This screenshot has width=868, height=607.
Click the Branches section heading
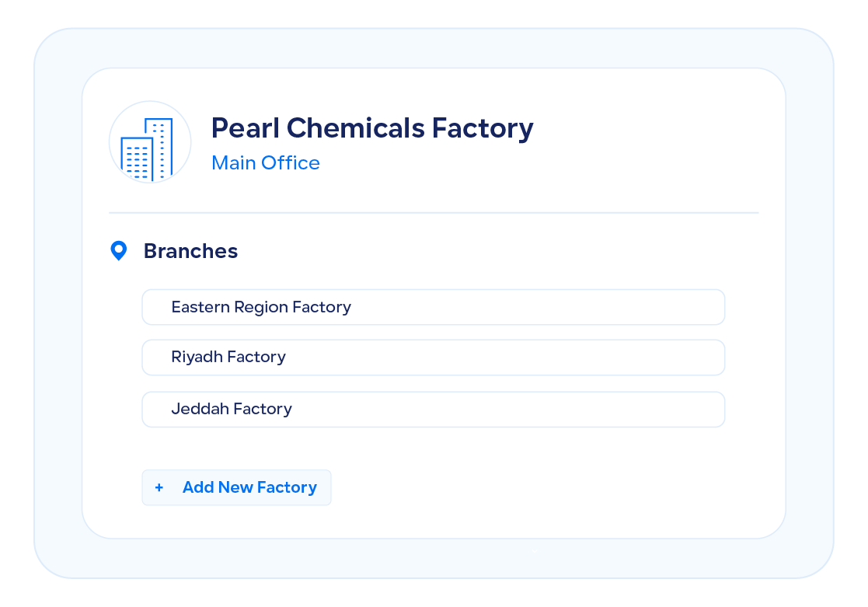[190, 251]
